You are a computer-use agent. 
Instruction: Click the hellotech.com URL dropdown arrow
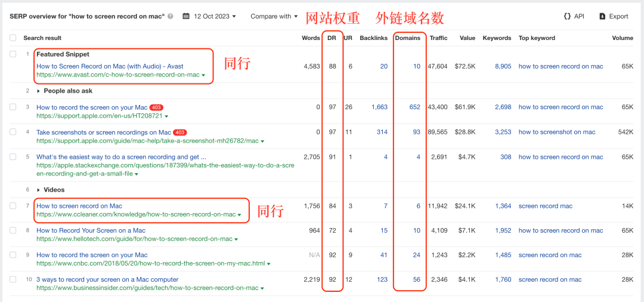[x=236, y=239]
